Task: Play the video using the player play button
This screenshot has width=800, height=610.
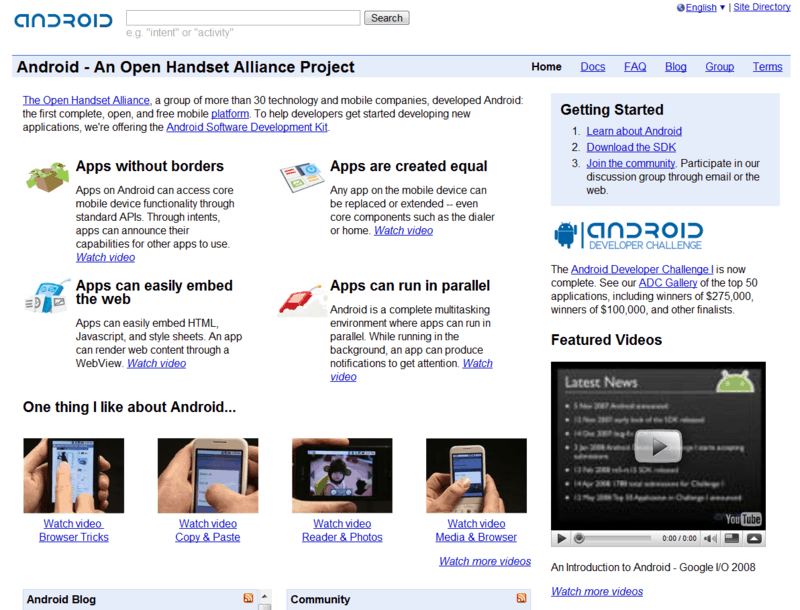Action: click(x=562, y=539)
